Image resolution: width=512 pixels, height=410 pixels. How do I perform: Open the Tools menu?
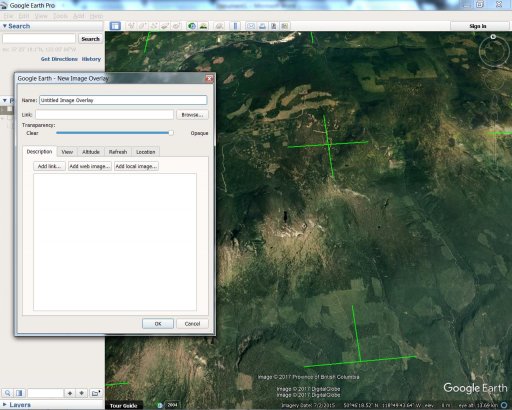click(60, 16)
